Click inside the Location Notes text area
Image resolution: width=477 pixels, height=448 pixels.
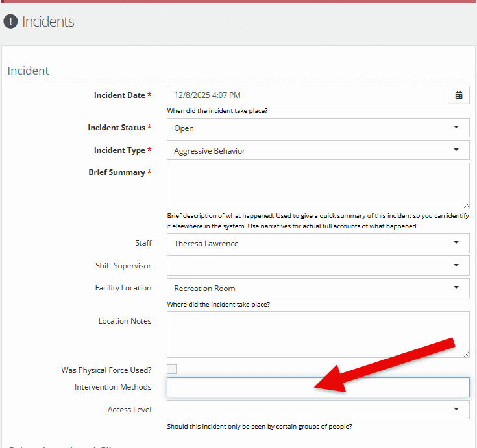(x=317, y=334)
